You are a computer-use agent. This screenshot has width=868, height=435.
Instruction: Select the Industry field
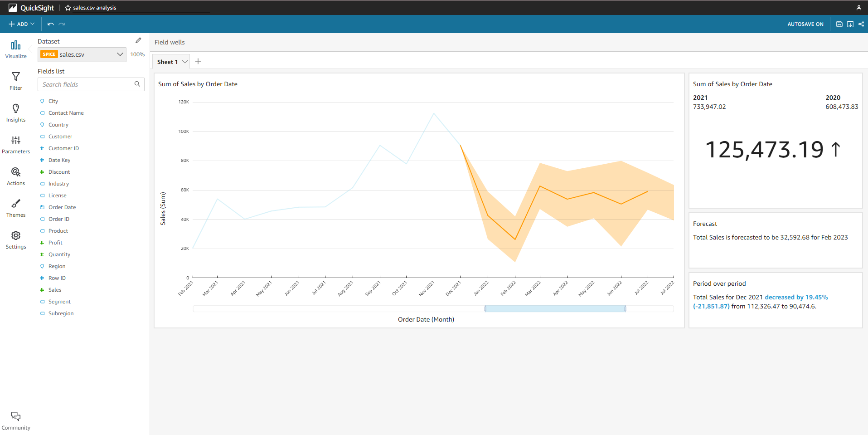click(58, 184)
